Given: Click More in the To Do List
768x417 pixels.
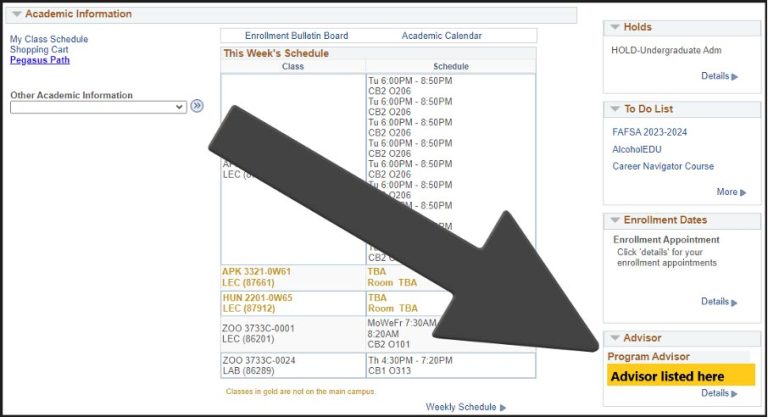Looking at the screenshot, I should pos(729,192).
